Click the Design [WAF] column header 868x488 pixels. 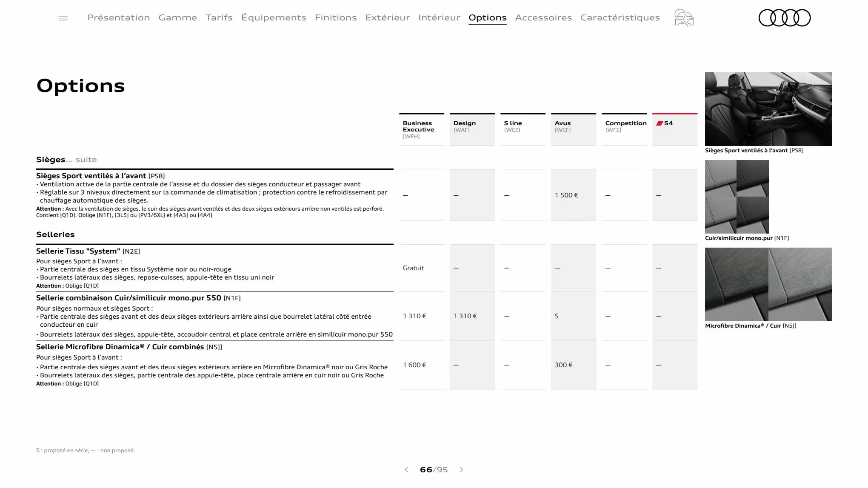(x=472, y=129)
